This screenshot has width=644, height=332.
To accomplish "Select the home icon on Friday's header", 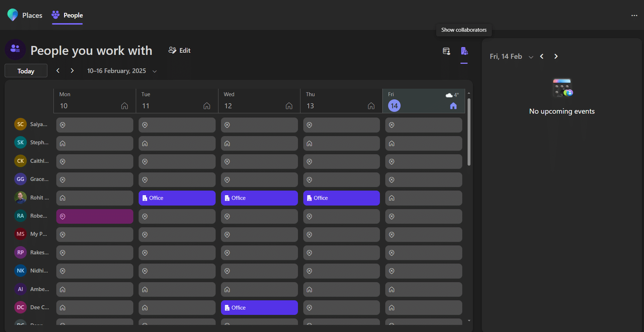I will 453,106.
